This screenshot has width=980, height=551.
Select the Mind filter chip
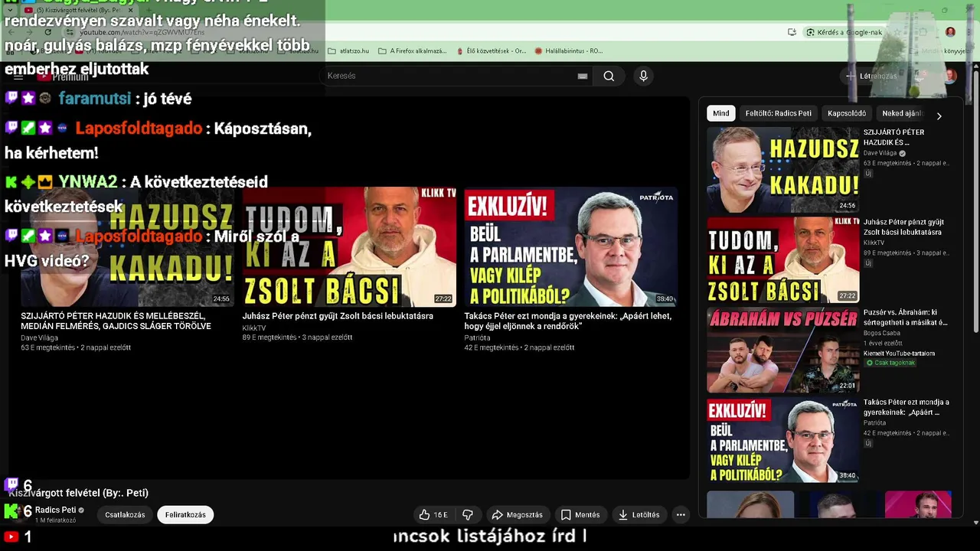point(721,113)
